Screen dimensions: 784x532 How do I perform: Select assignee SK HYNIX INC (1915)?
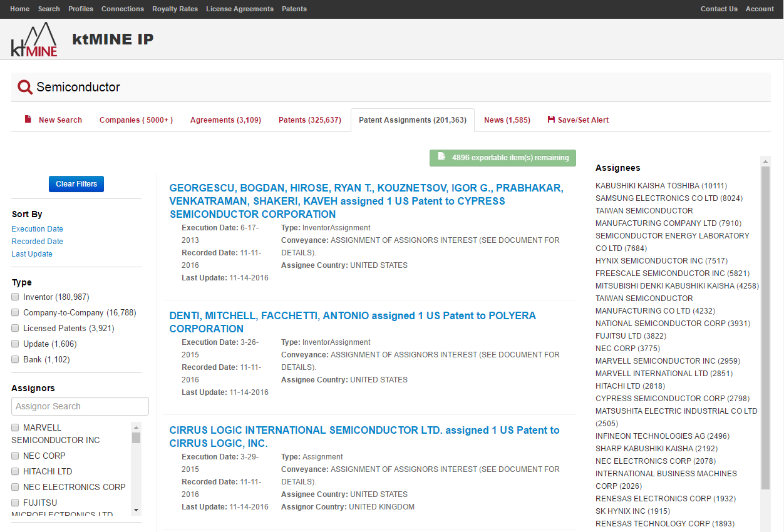click(632, 511)
